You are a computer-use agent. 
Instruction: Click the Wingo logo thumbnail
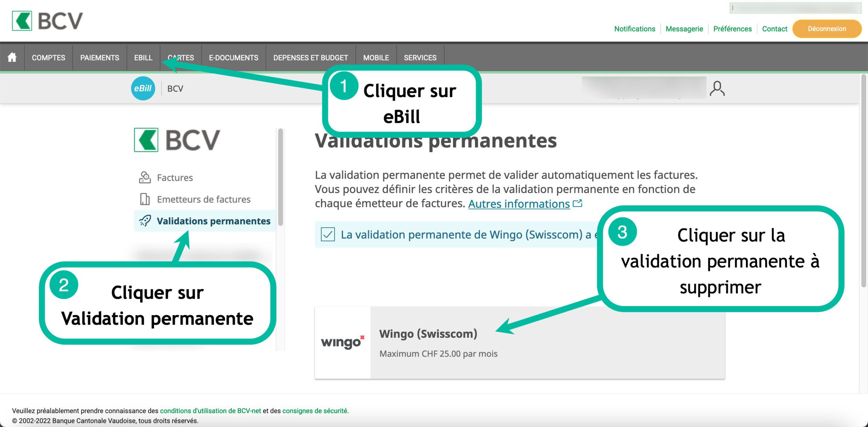click(342, 342)
